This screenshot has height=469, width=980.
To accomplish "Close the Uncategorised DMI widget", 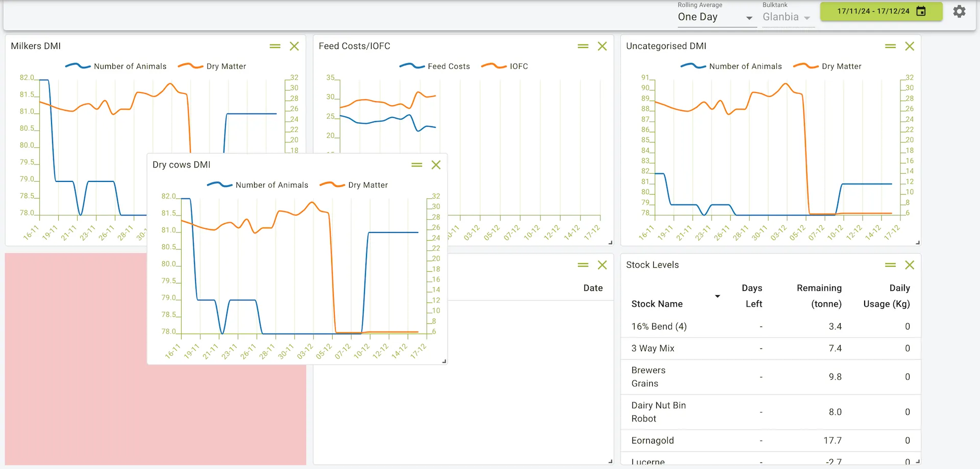I will point(910,46).
